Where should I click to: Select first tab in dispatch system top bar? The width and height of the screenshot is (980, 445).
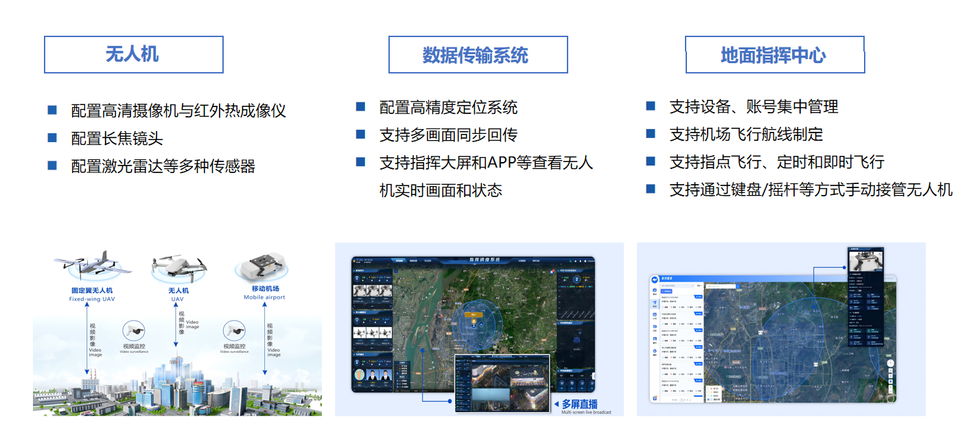pos(399,261)
